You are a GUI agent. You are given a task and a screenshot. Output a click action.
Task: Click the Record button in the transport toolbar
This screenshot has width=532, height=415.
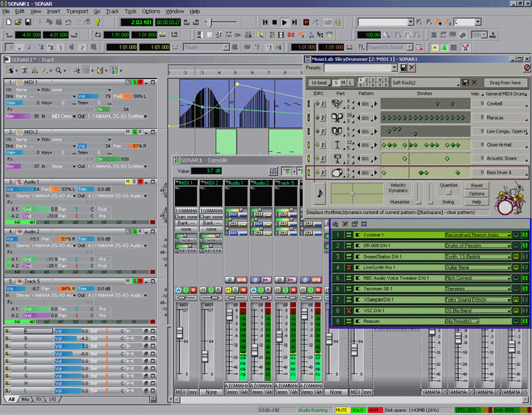306,22
